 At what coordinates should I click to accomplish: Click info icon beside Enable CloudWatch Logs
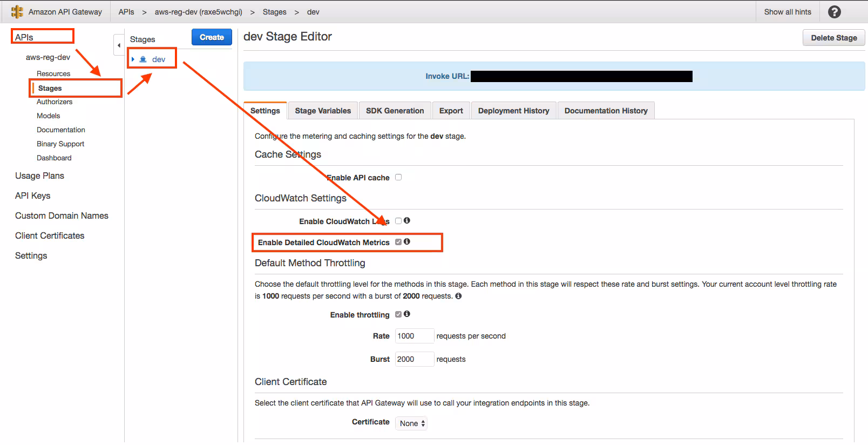(x=407, y=220)
